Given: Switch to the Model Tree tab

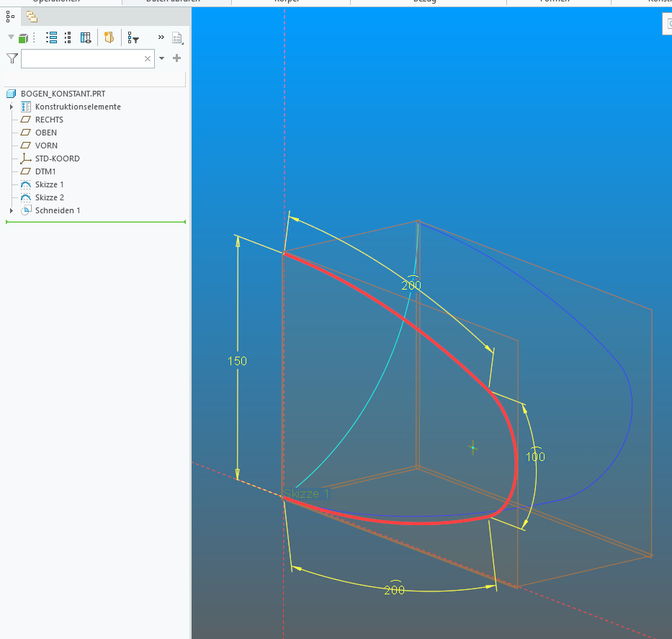Looking at the screenshot, I should 10,17.
